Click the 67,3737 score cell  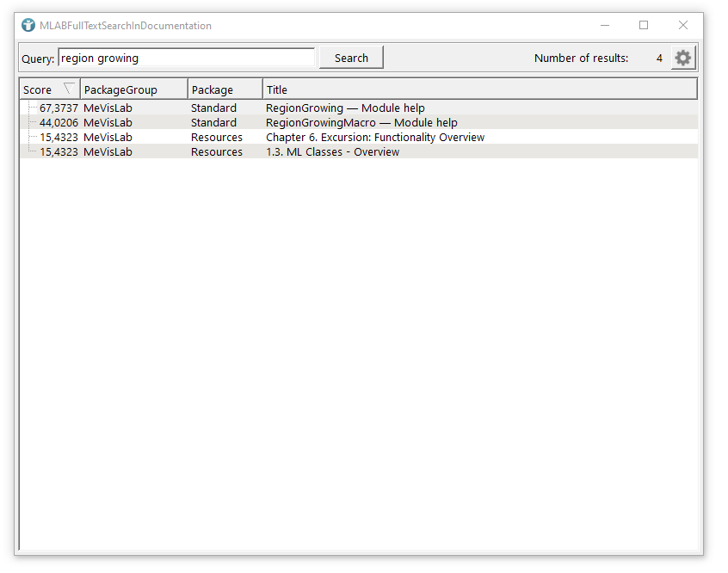click(x=59, y=108)
